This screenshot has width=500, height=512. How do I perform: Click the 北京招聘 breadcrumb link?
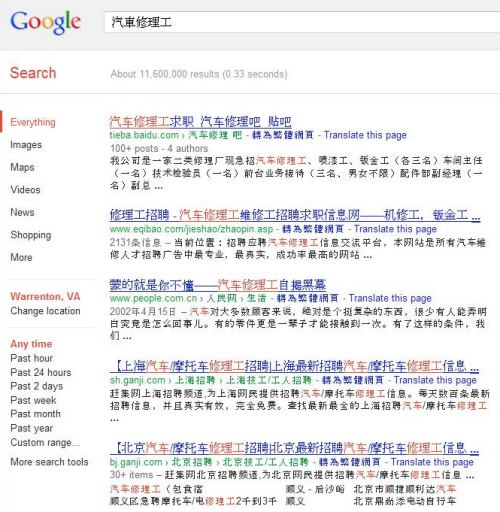tap(192, 462)
